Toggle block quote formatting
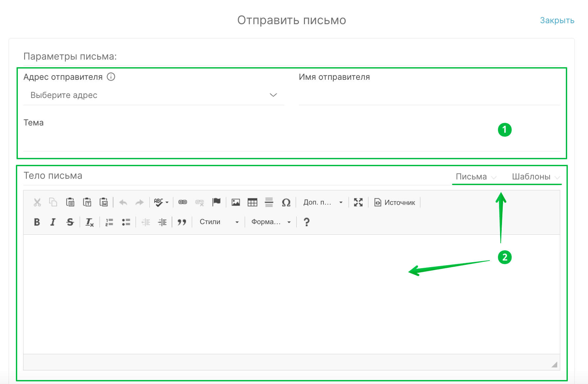The image size is (588, 384). coord(182,222)
